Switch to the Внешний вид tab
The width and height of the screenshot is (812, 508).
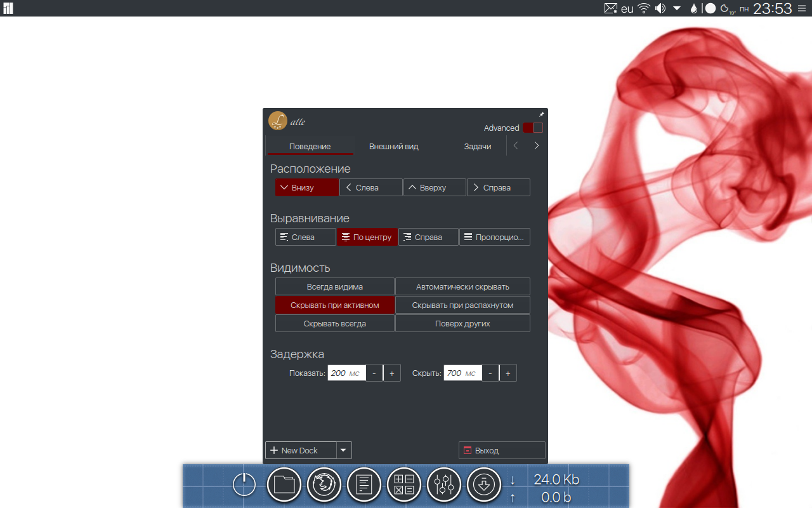[x=394, y=146]
